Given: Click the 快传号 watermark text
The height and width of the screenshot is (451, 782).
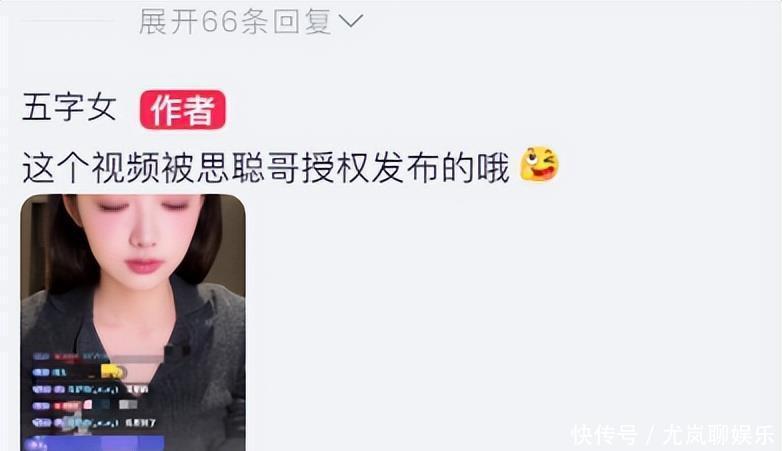Looking at the screenshot, I should (604, 435).
